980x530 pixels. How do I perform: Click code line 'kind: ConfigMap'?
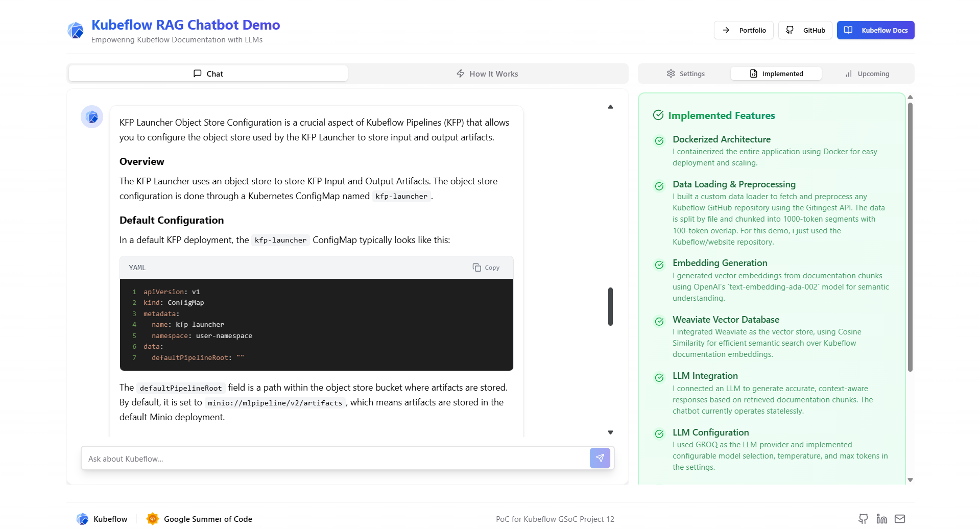tap(174, 303)
